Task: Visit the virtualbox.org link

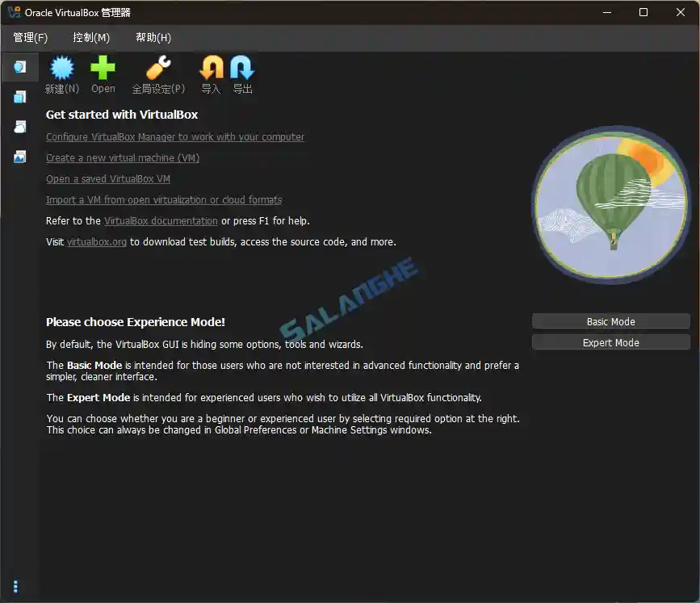Action: (x=96, y=241)
